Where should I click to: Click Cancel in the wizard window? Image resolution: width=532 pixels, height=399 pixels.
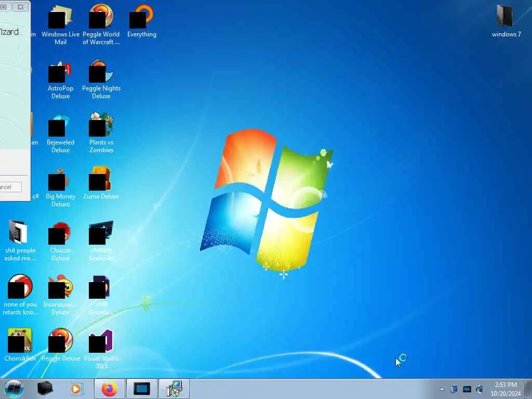click(x=10, y=187)
